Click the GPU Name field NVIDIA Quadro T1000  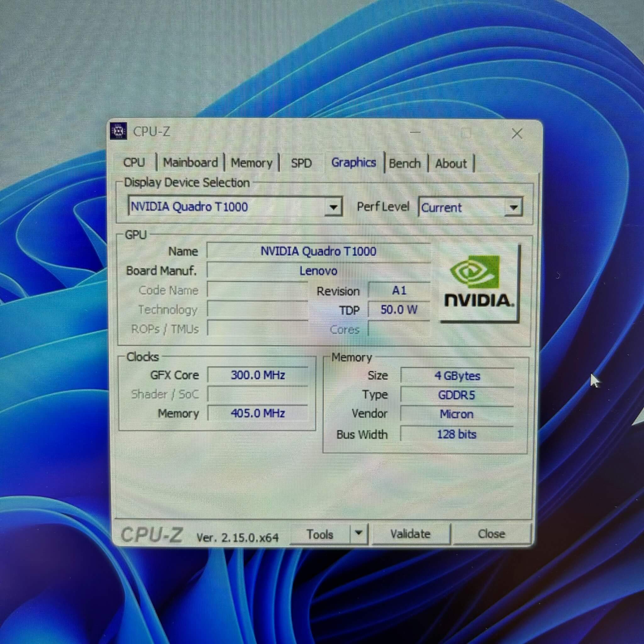(x=318, y=251)
